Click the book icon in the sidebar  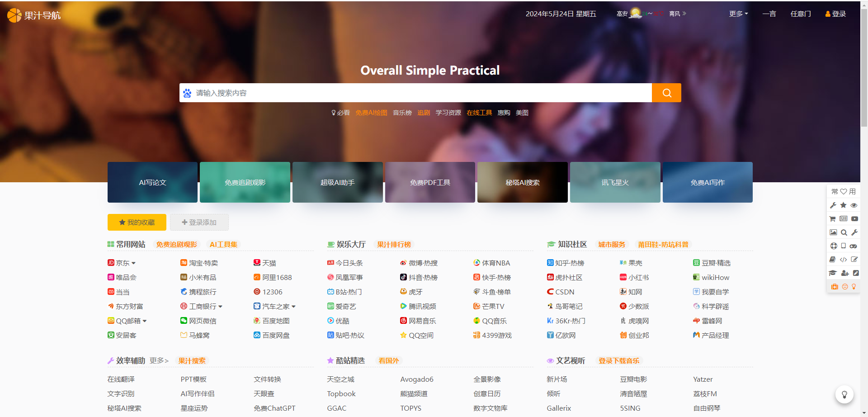click(x=833, y=260)
